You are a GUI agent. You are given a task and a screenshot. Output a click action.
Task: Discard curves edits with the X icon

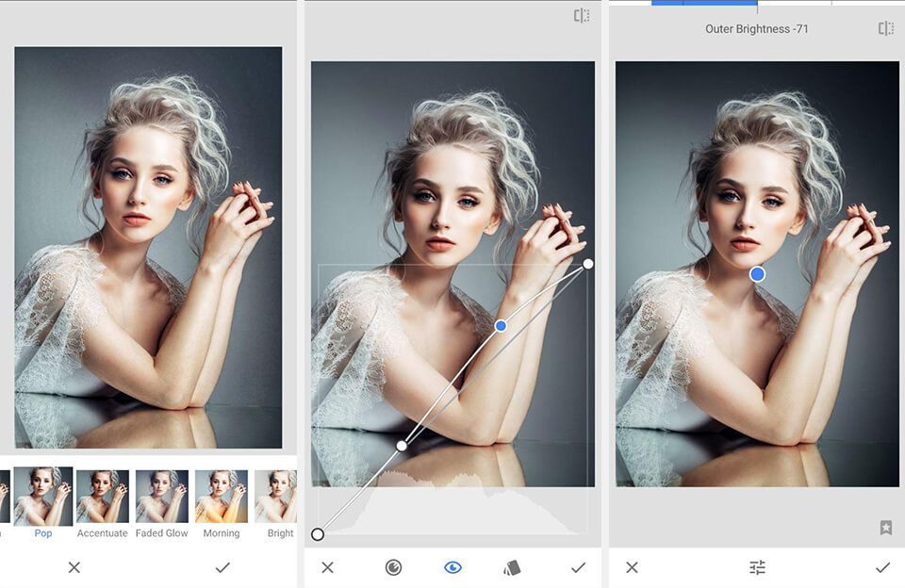(x=327, y=567)
